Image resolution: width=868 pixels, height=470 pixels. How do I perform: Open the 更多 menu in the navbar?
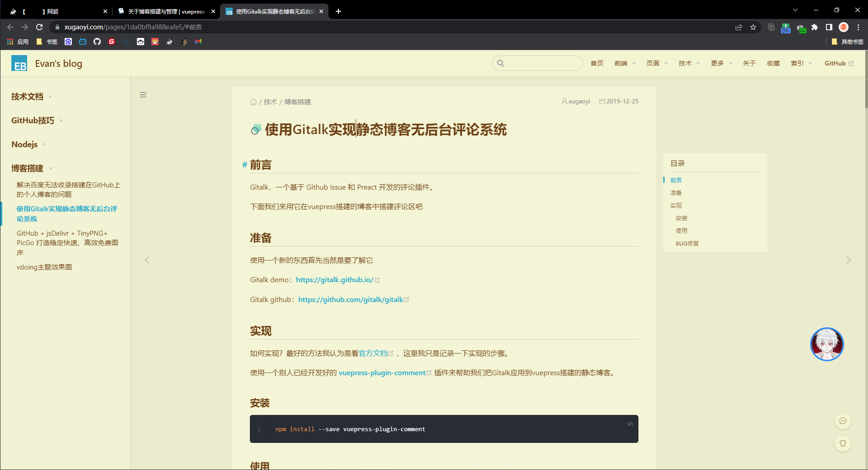tap(718, 63)
